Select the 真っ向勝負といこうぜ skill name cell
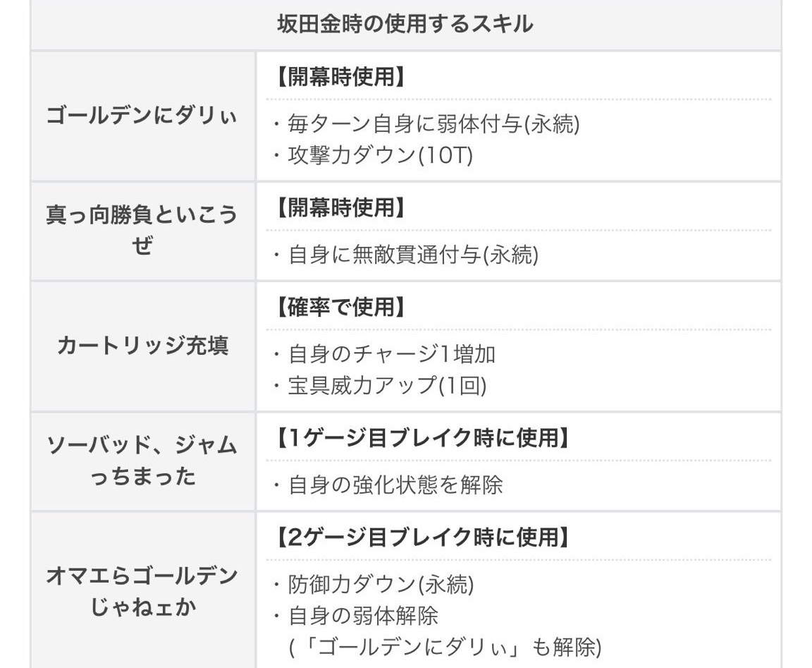812x668 pixels. click(x=142, y=231)
